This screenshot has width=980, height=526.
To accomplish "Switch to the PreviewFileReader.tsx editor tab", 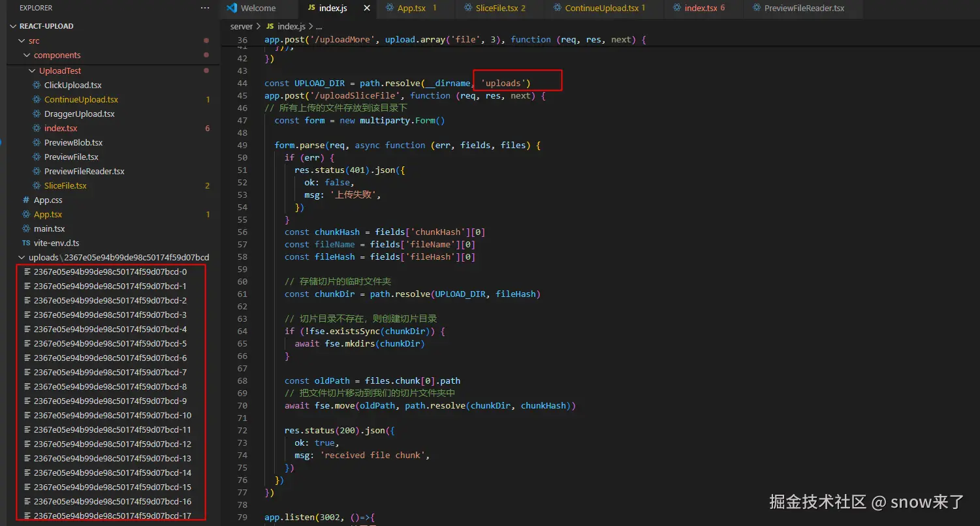I will coord(804,8).
